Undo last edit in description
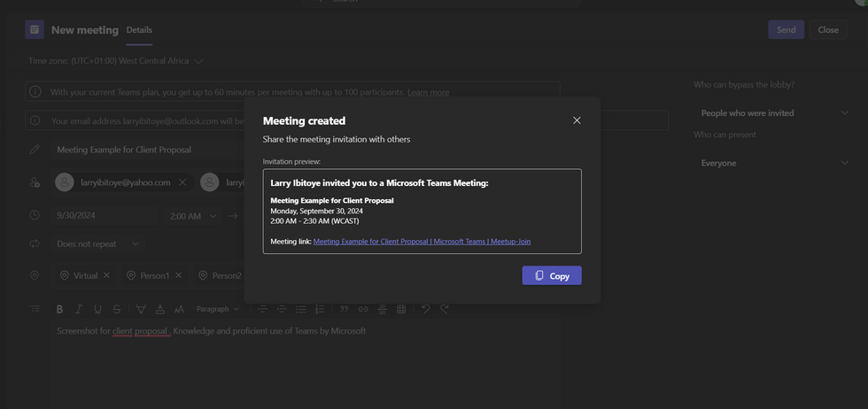The image size is (868, 409). [425, 309]
